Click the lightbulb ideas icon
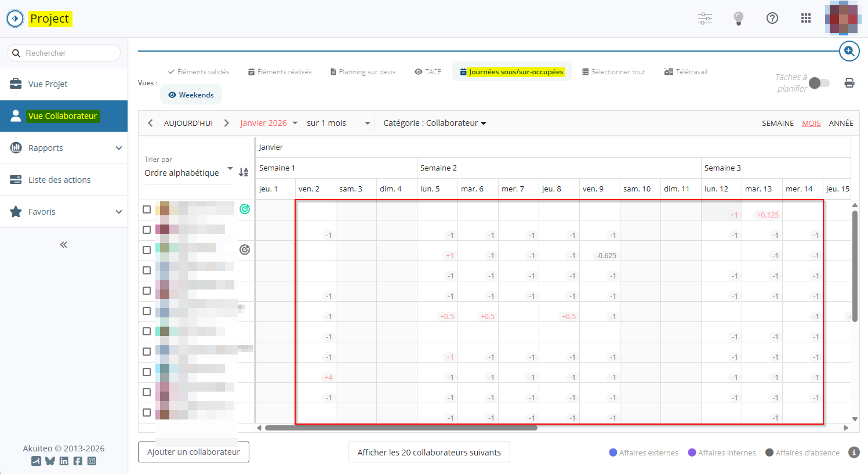The height and width of the screenshot is (474, 868). 738,19
